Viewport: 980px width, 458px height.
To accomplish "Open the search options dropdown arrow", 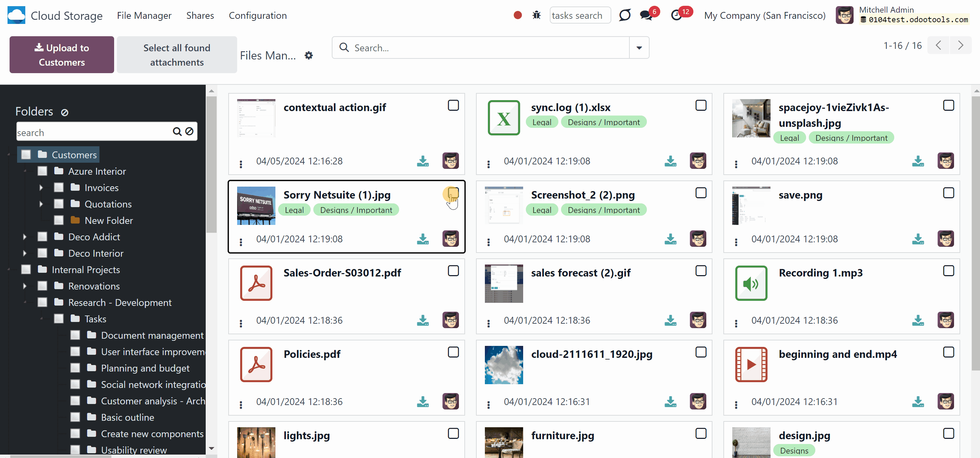I will [x=639, y=48].
